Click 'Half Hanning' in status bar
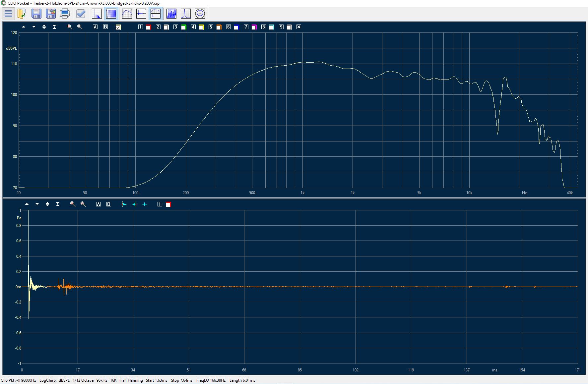 pos(131,380)
